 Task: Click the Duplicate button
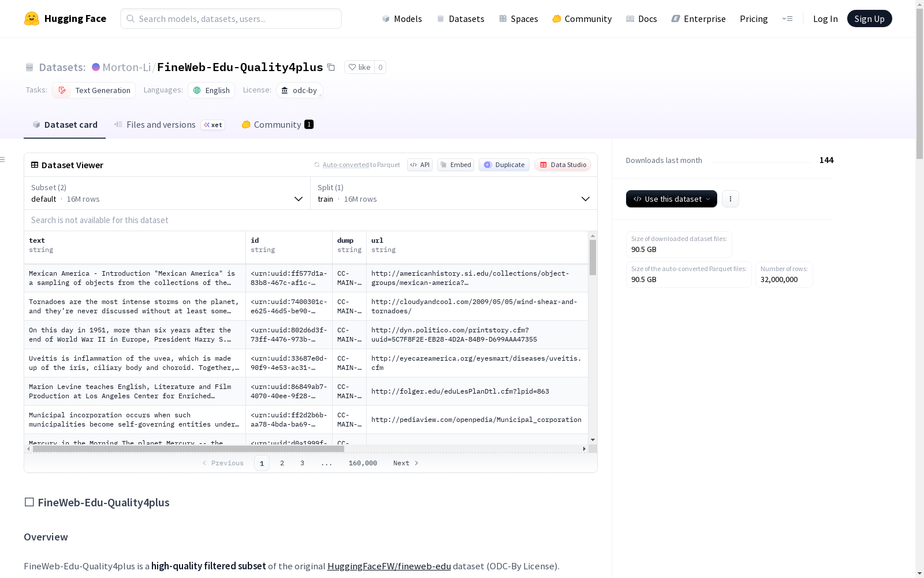[x=504, y=165]
